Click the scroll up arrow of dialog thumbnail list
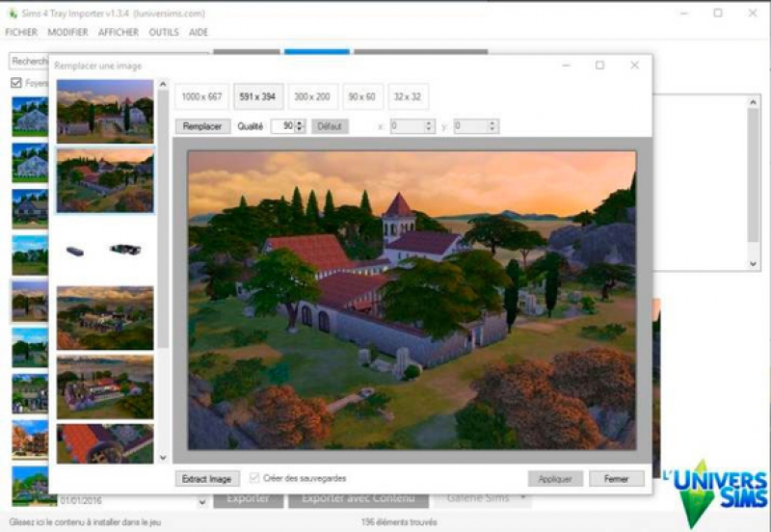Viewport: 771px width, 532px height. click(x=163, y=85)
